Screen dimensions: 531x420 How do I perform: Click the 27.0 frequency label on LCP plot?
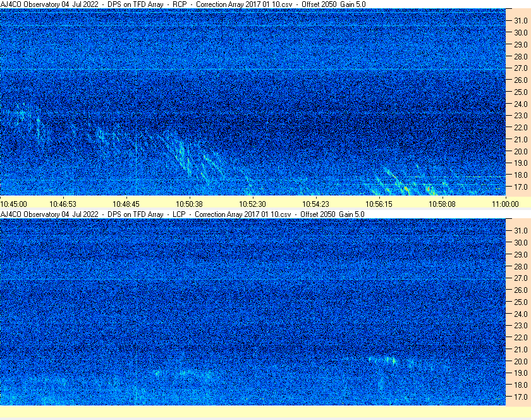[521, 278]
